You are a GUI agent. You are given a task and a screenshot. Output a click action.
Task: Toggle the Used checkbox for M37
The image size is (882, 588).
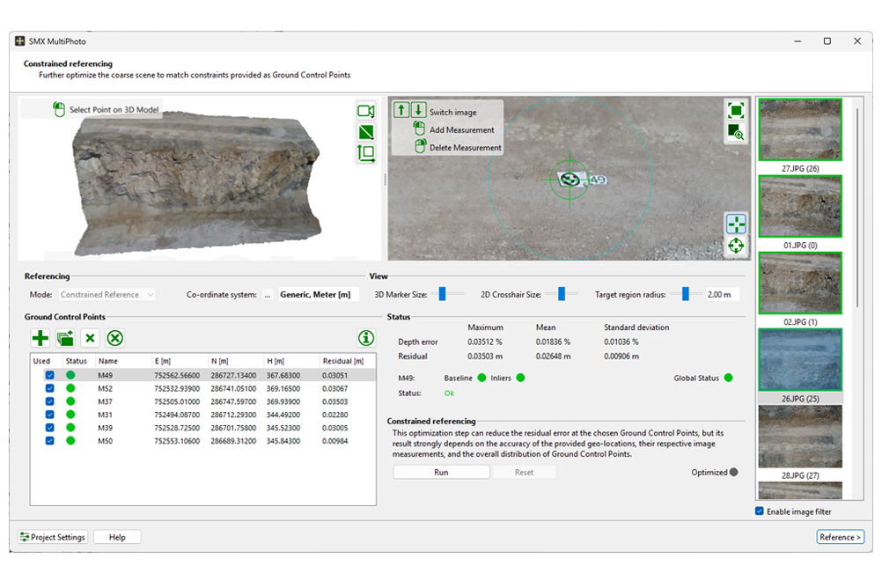pyautogui.click(x=49, y=401)
